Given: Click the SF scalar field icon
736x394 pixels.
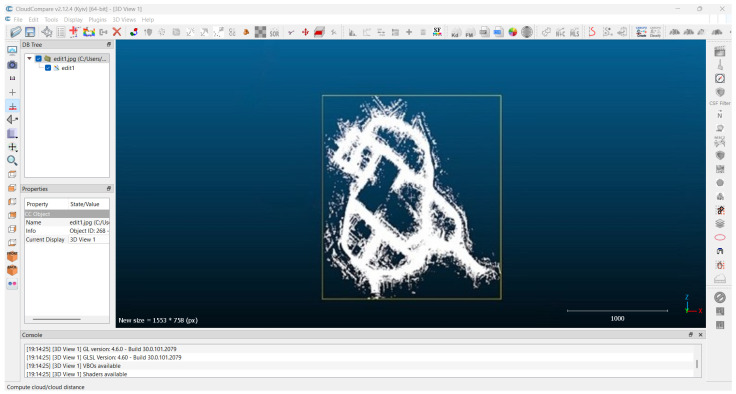Looking at the screenshot, I should pyautogui.click(x=437, y=32).
